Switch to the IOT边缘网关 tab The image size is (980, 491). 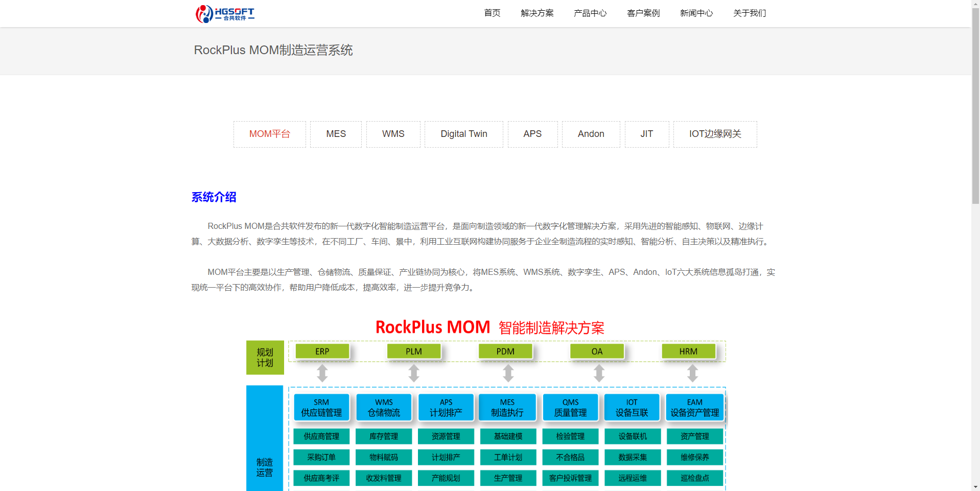click(x=715, y=134)
